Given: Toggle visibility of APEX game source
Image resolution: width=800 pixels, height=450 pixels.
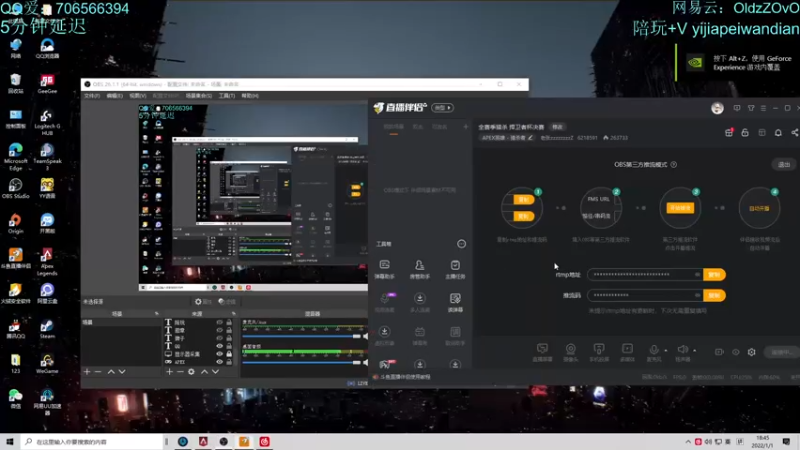Looking at the screenshot, I should click(x=219, y=362).
